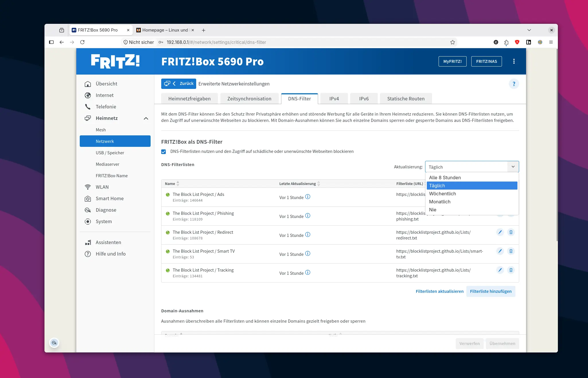Open MyFRITZ! button
588x378 pixels.
pos(452,61)
